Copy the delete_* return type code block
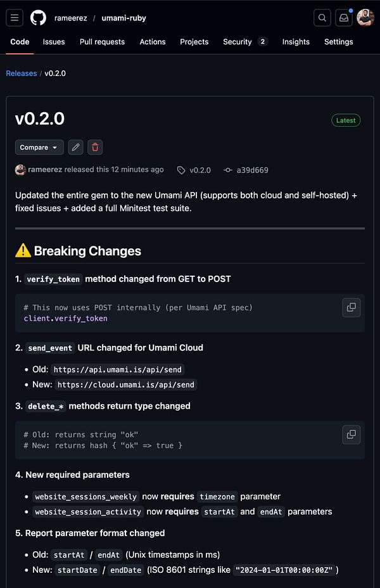Viewport: 380px width, 588px height. [x=351, y=435]
